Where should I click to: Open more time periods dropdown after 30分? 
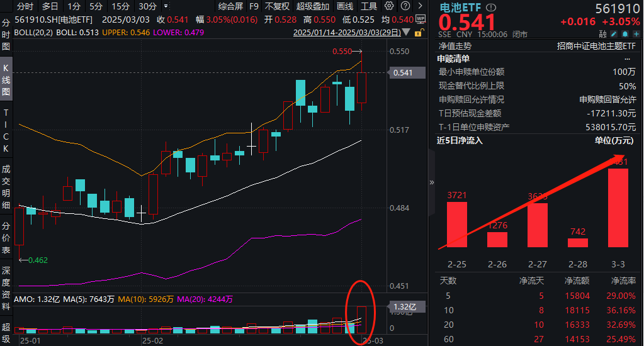click(166, 6)
